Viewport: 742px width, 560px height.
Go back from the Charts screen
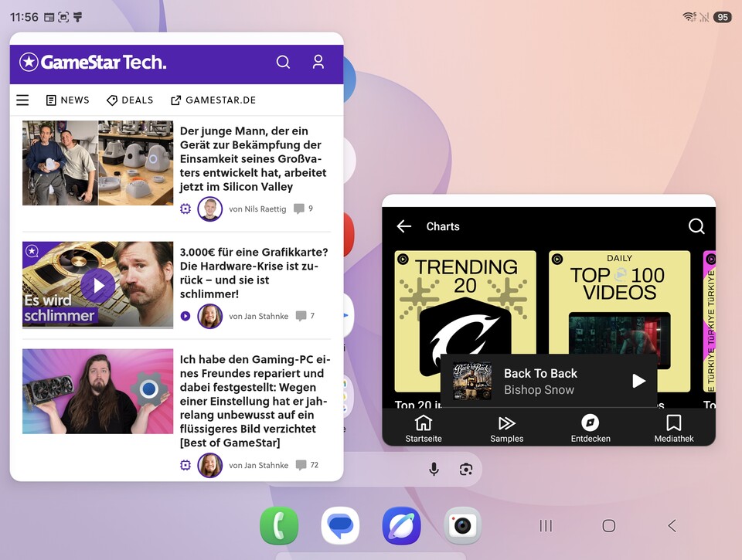(403, 226)
